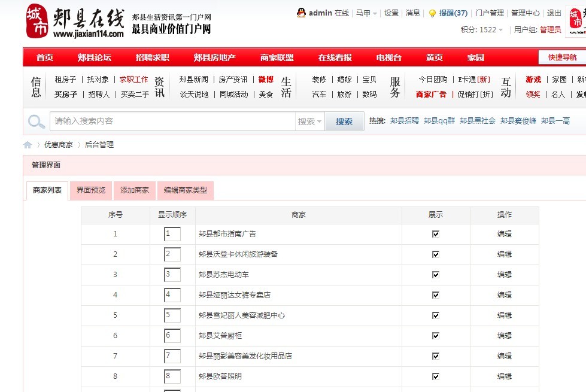Click the display order input for row 5
586x392 pixels.
(x=173, y=315)
